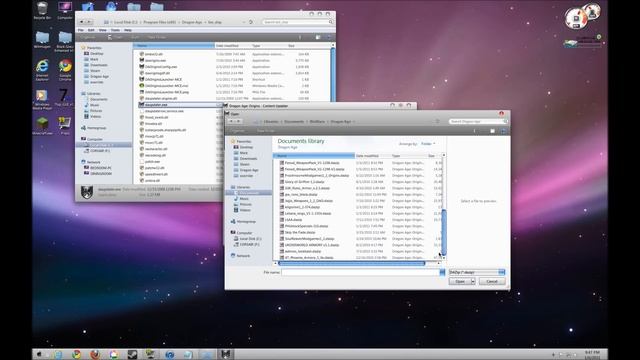Select Homegroup in Explorer window sidebar

point(93,128)
